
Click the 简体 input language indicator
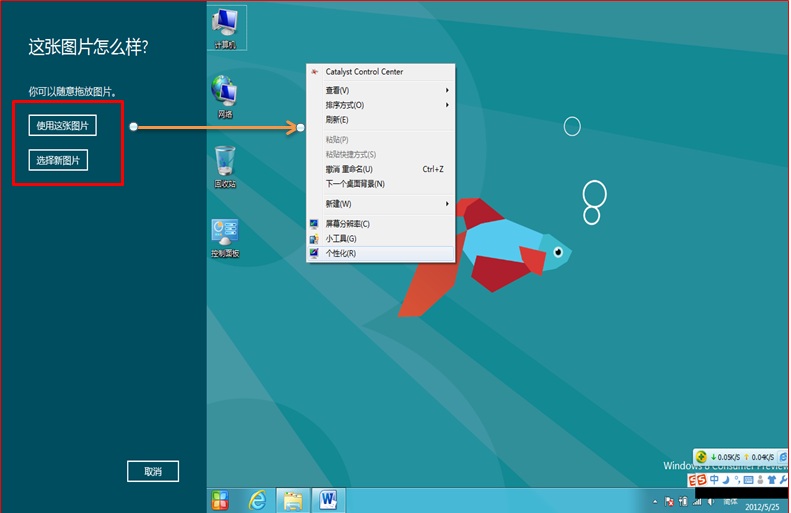click(730, 501)
